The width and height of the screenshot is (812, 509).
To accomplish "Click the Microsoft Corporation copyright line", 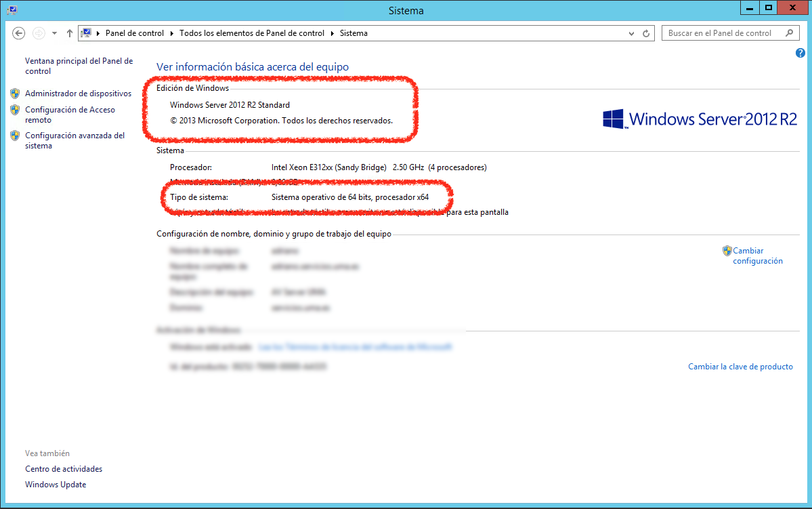I will (x=281, y=121).
